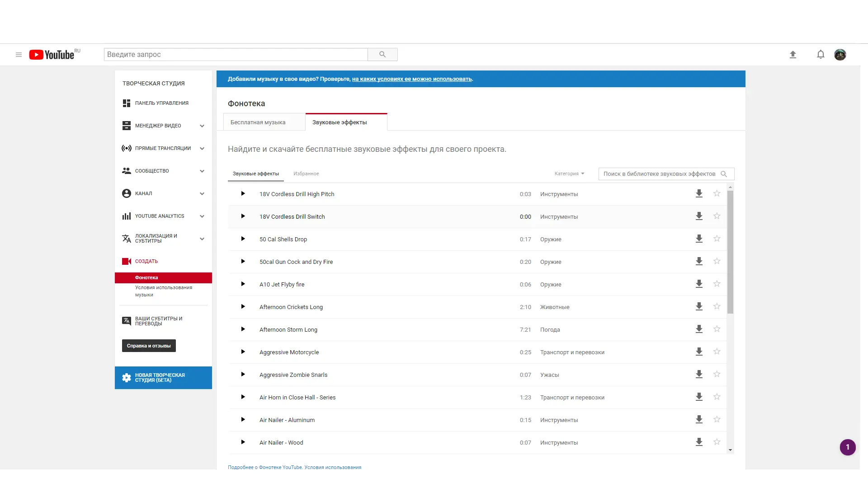The image size is (868, 488).
Task: Toggle favorite star for Air Nailer - Aluminum
Action: 717,420
